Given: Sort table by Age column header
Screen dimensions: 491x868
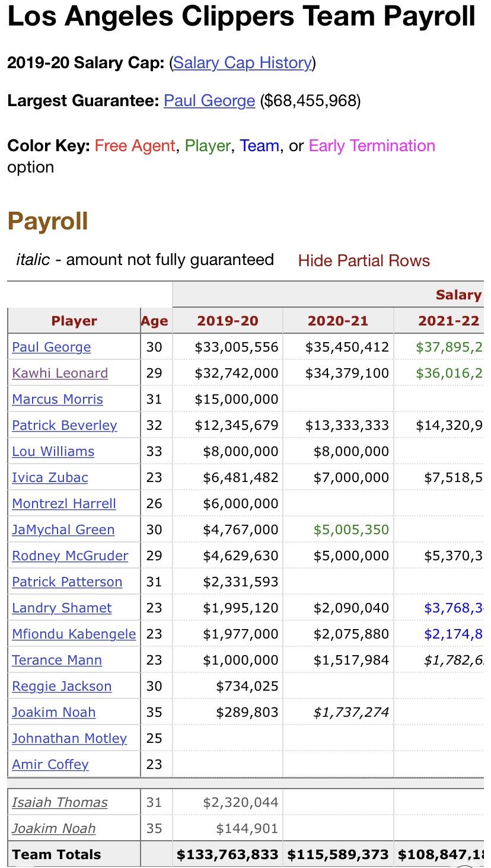Looking at the screenshot, I should click(154, 321).
